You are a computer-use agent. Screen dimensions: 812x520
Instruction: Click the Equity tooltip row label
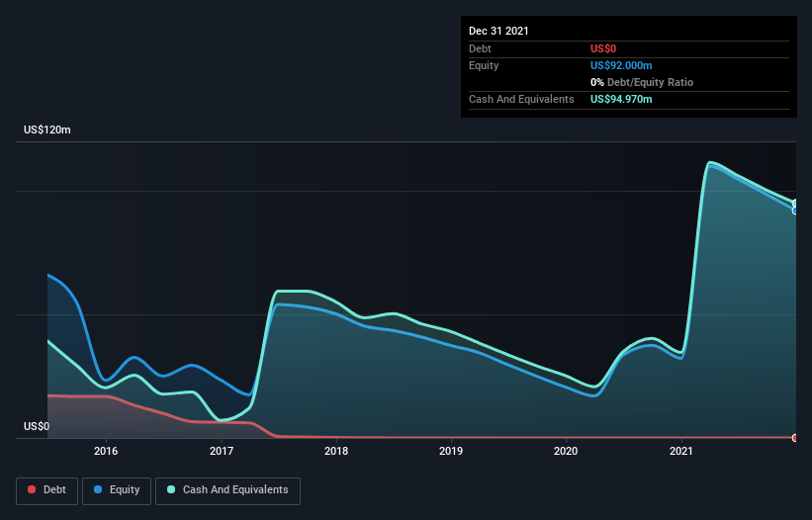484,65
